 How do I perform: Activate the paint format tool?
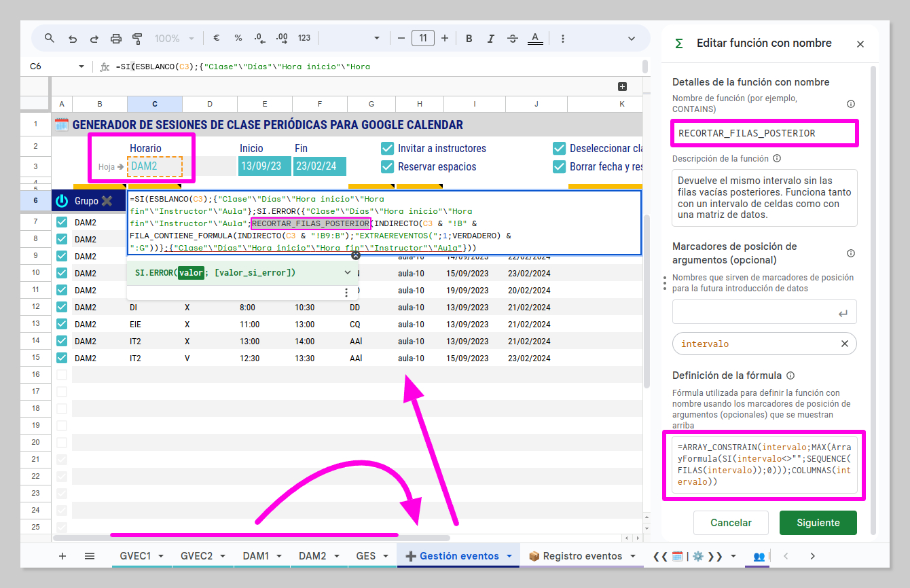tap(137, 38)
